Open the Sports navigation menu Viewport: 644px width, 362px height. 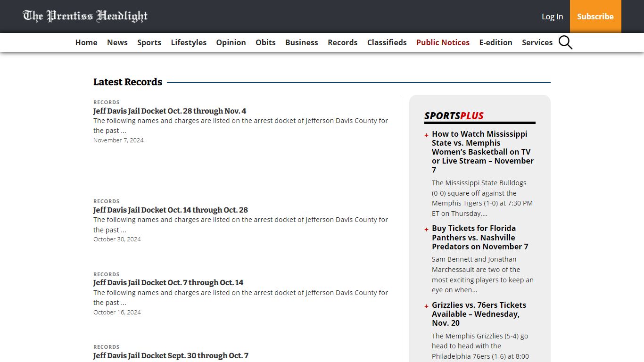pyautogui.click(x=149, y=42)
